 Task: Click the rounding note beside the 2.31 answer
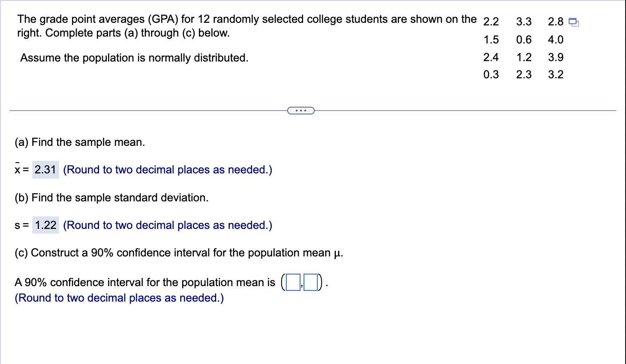pyautogui.click(x=167, y=170)
